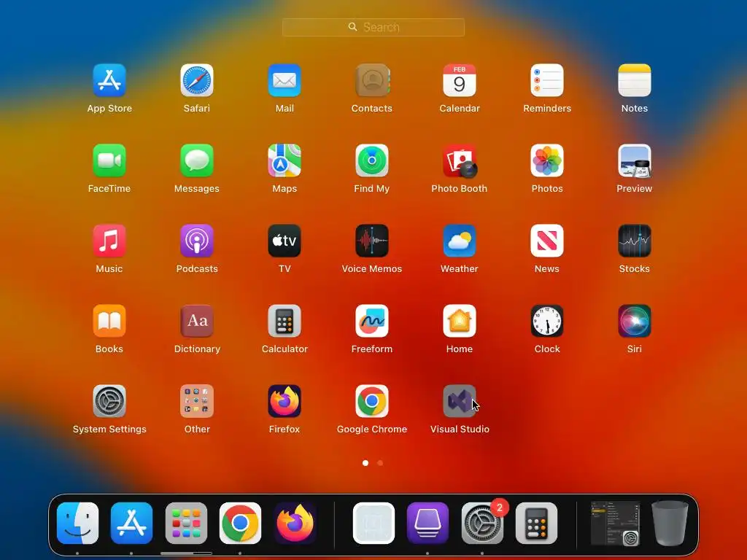
Task: Open the Books app
Action: [109, 322]
